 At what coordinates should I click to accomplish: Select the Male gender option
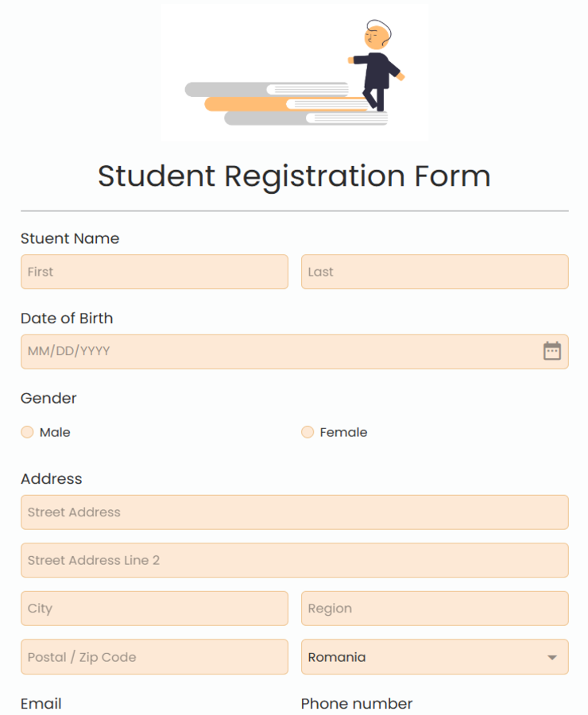tap(28, 432)
